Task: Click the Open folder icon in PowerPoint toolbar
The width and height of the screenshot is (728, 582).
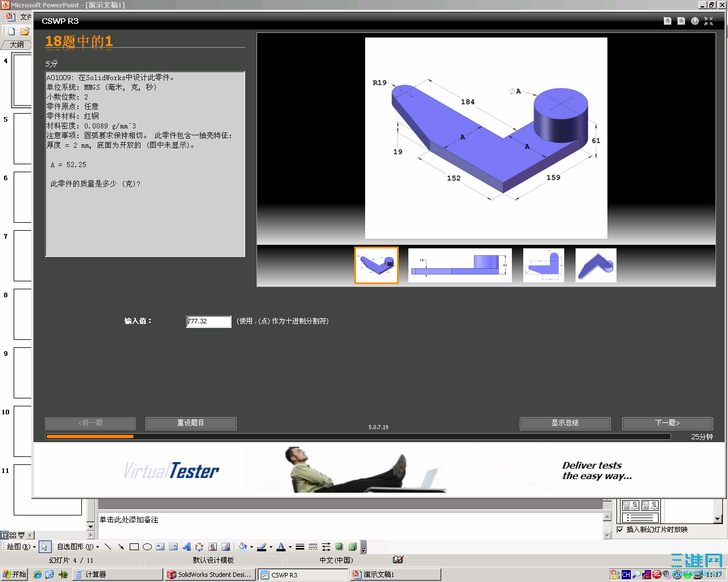Action: tap(24, 31)
